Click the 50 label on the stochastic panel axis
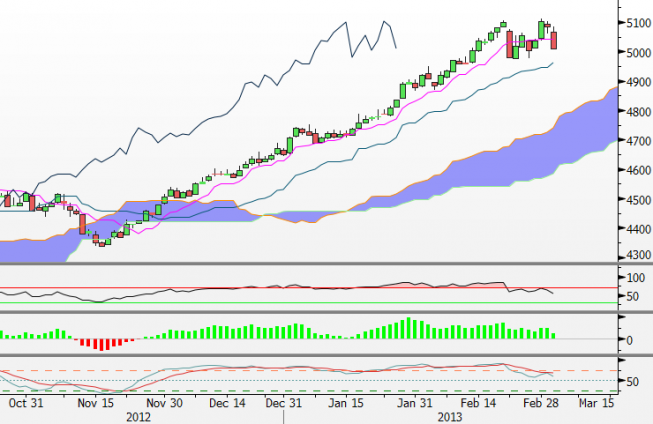 633,382
